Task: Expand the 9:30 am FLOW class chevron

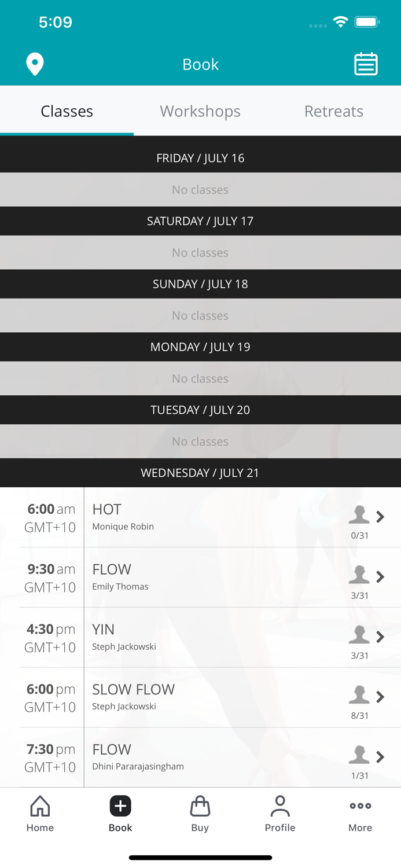Action: tap(380, 577)
